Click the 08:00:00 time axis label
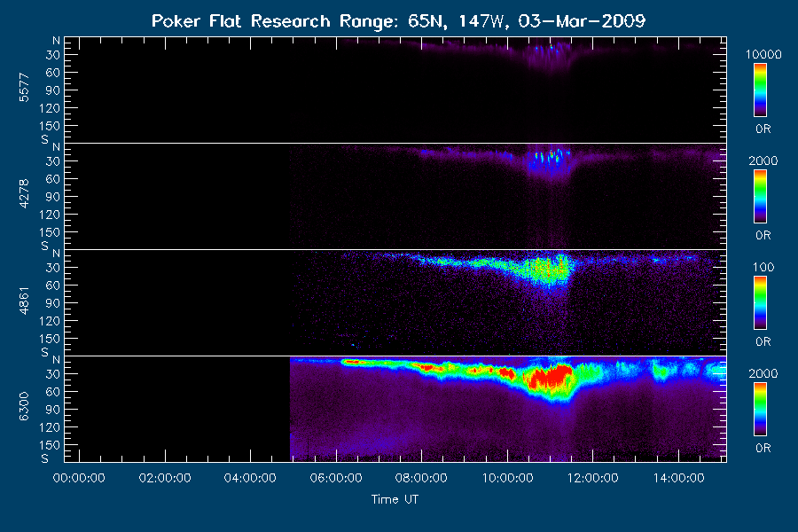The image size is (798, 532). coord(421,478)
